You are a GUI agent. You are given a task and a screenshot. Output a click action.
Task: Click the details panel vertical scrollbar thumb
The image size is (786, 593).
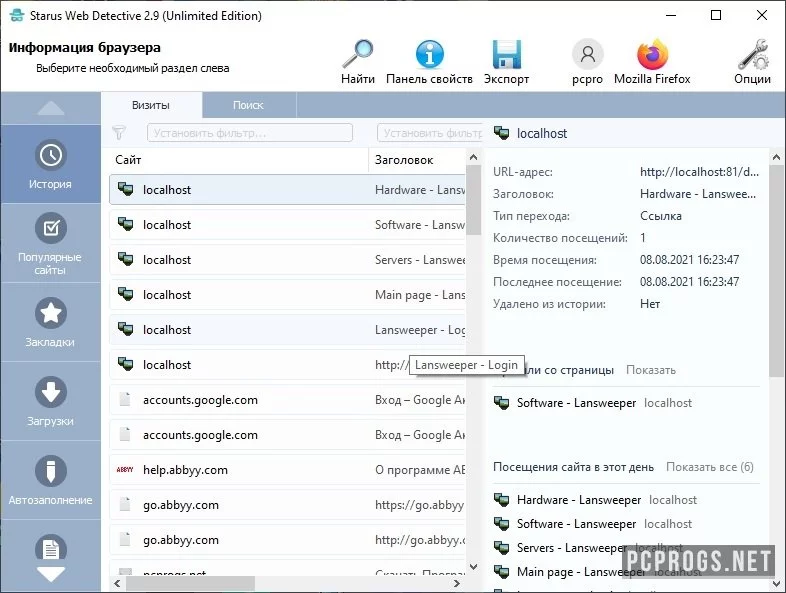(776, 271)
